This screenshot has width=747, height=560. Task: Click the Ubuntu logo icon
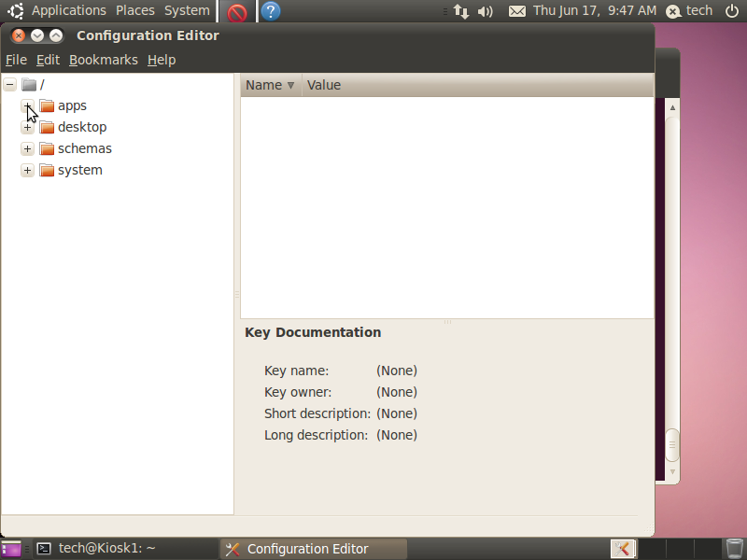(x=16, y=11)
